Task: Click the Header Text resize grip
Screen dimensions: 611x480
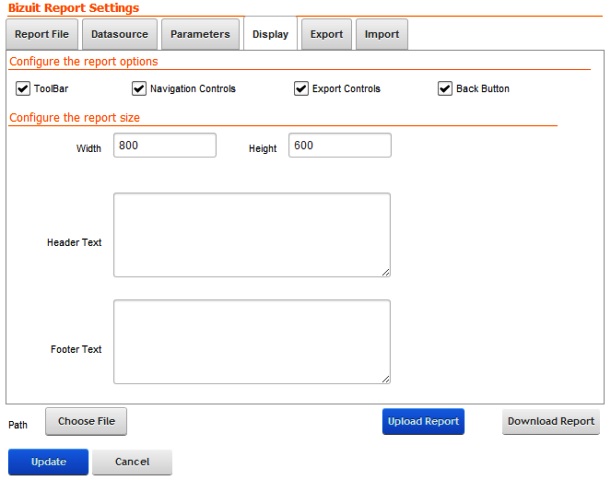Action: pos(386,272)
